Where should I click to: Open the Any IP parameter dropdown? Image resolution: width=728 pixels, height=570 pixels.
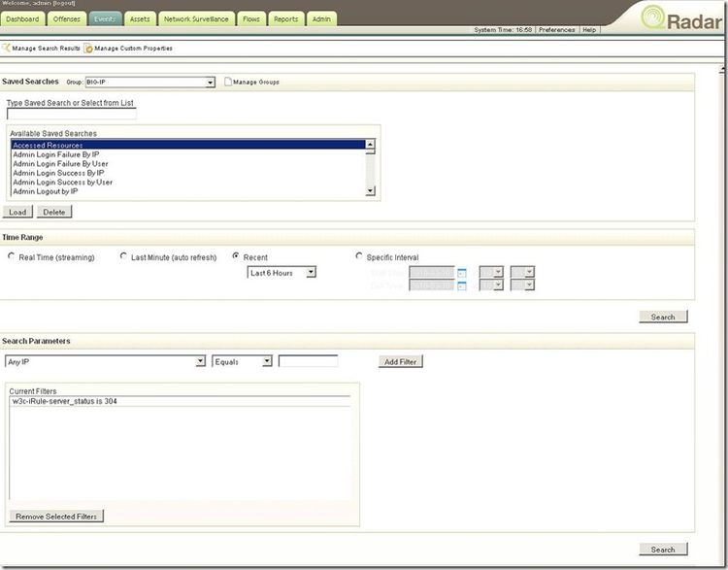(x=105, y=361)
